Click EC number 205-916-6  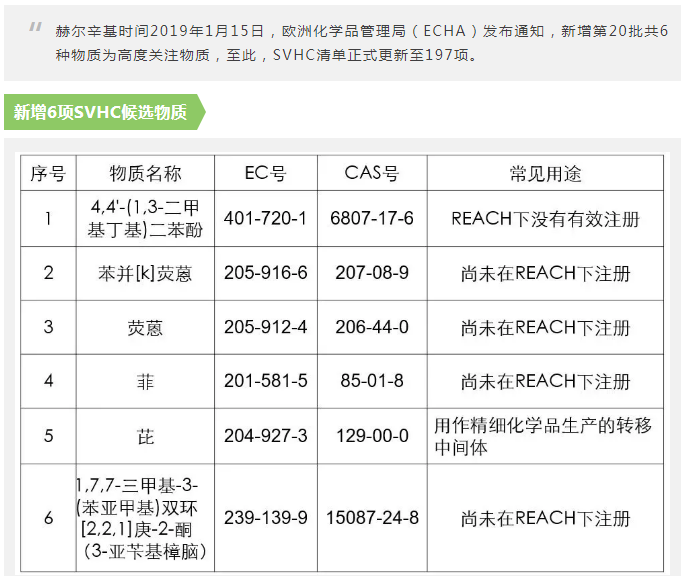(x=265, y=273)
